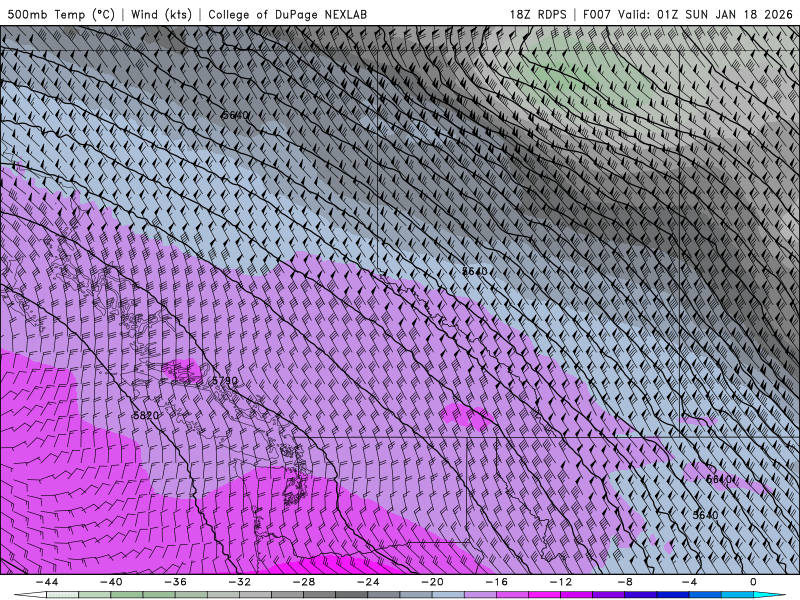Click the 0 colorbar tick label
This screenshot has width=800, height=600.
[x=754, y=582]
